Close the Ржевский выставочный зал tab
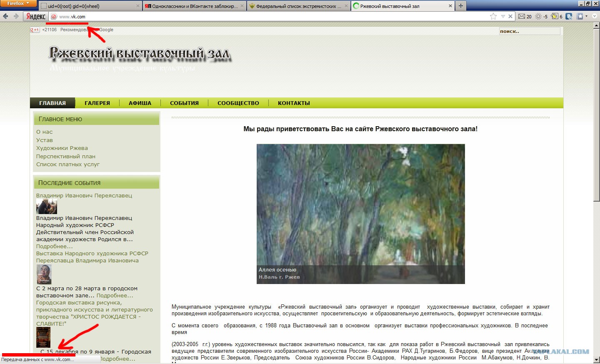The image size is (600, 364). tap(450, 6)
